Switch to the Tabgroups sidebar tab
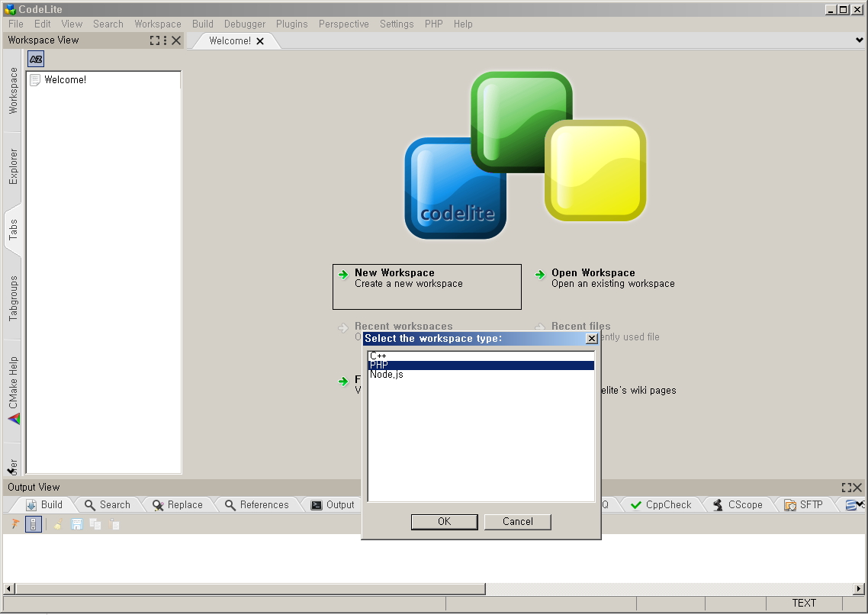Screen dimensions: 868x615 tap(13, 298)
